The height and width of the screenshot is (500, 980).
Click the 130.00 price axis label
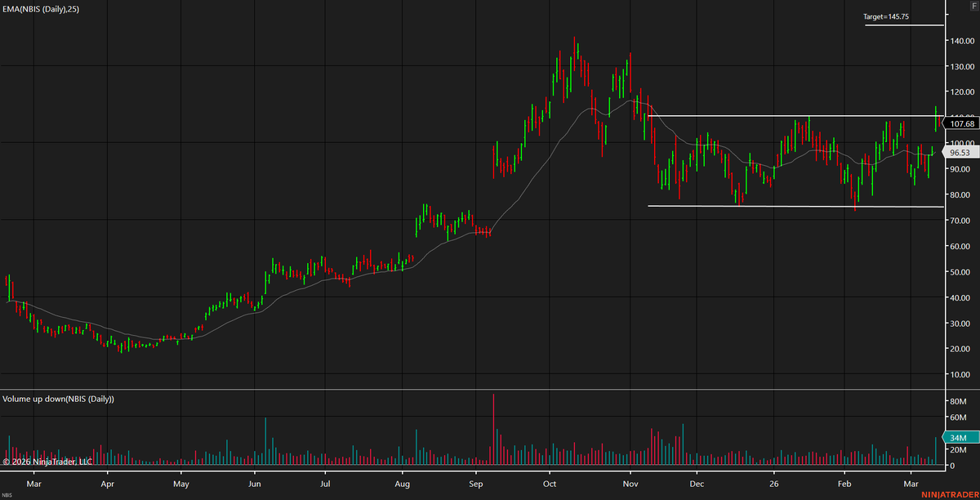pos(961,66)
